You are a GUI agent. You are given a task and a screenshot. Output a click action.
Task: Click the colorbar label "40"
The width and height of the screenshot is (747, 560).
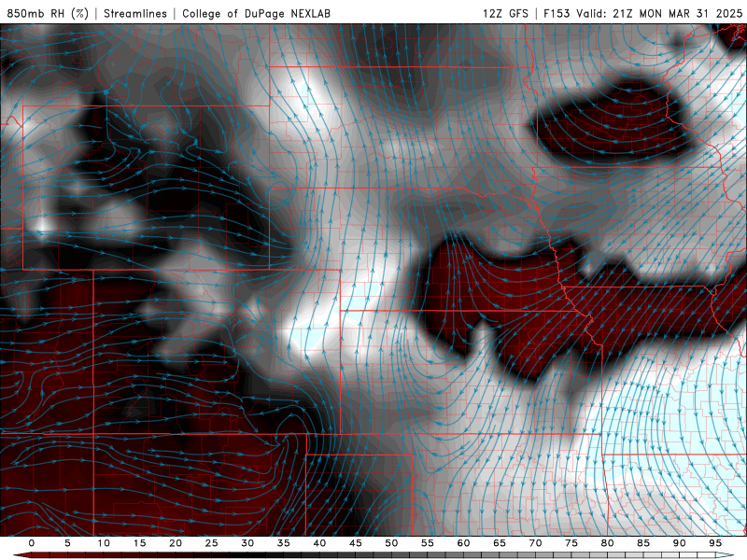point(319,543)
